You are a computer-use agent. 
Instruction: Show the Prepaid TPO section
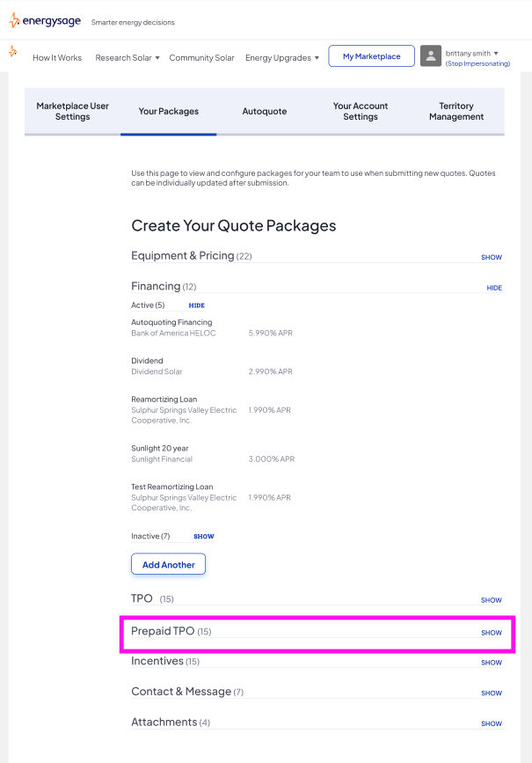point(491,632)
